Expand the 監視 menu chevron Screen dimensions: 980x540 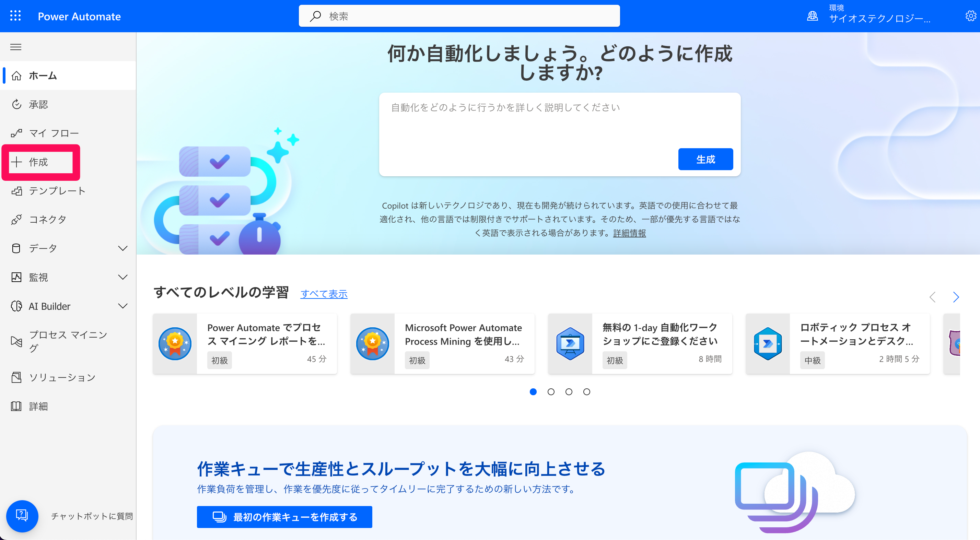click(x=122, y=277)
